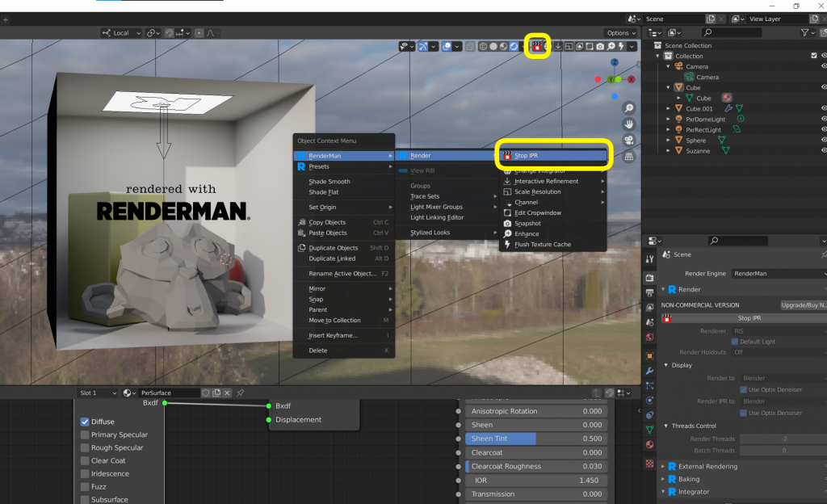Image resolution: width=827 pixels, height=504 pixels.
Task: Click the zoom gizmo button in the viewport
Action: (x=628, y=108)
